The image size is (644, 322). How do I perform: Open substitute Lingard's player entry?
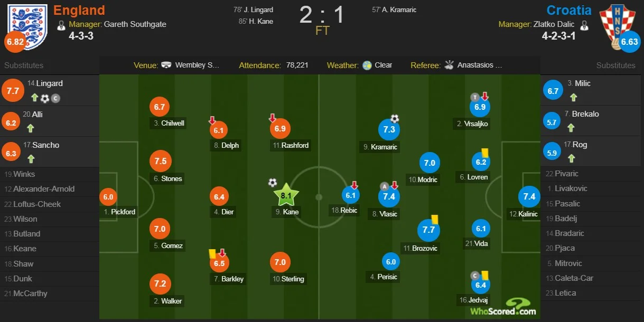coord(49,83)
